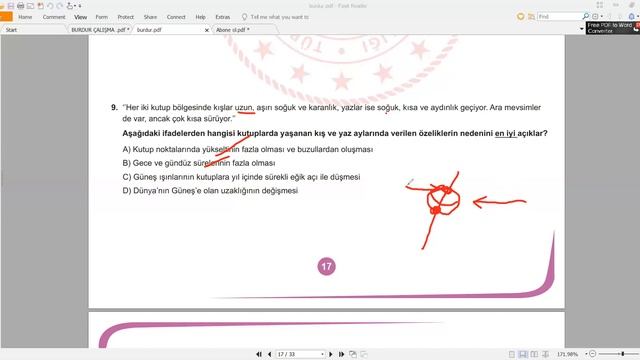Close the burdur.pdf tab
This screenshot has width=640, height=360.
(x=207, y=30)
